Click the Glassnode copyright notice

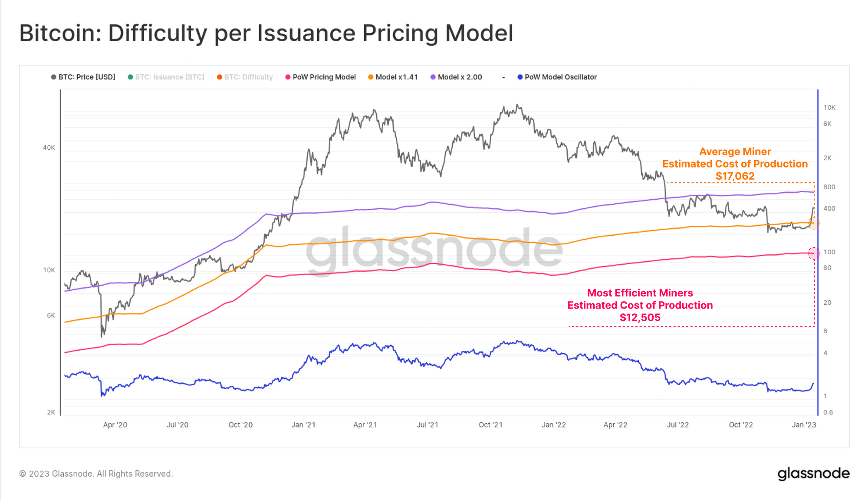coord(96,474)
